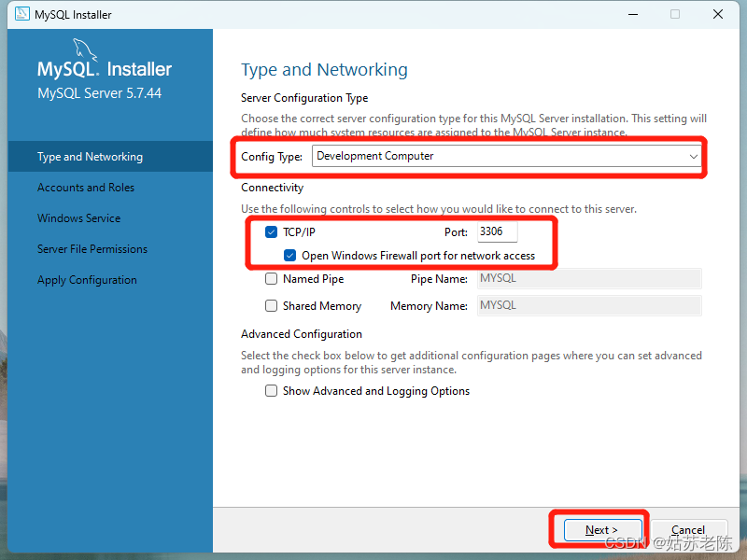Enable the Shared Memory checkbox
The height and width of the screenshot is (560, 747).
tap(271, 306)
